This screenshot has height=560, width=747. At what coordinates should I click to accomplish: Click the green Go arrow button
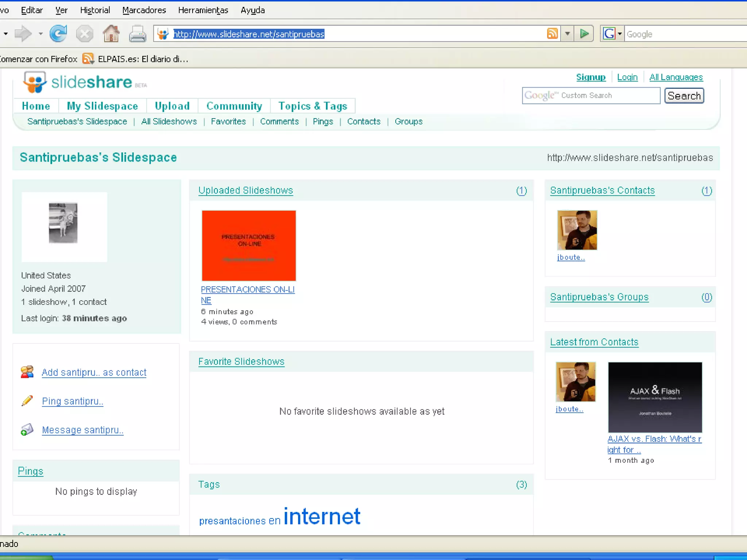584,34
